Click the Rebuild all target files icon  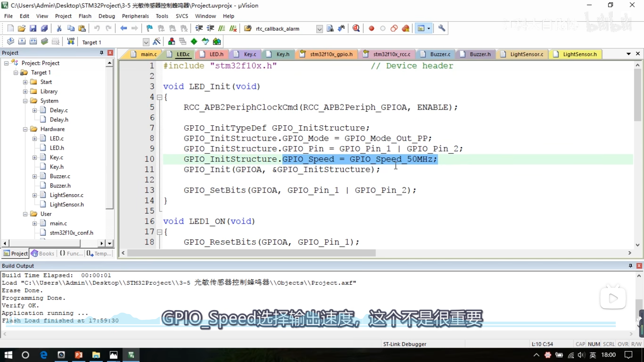click(x=33, y=41)
